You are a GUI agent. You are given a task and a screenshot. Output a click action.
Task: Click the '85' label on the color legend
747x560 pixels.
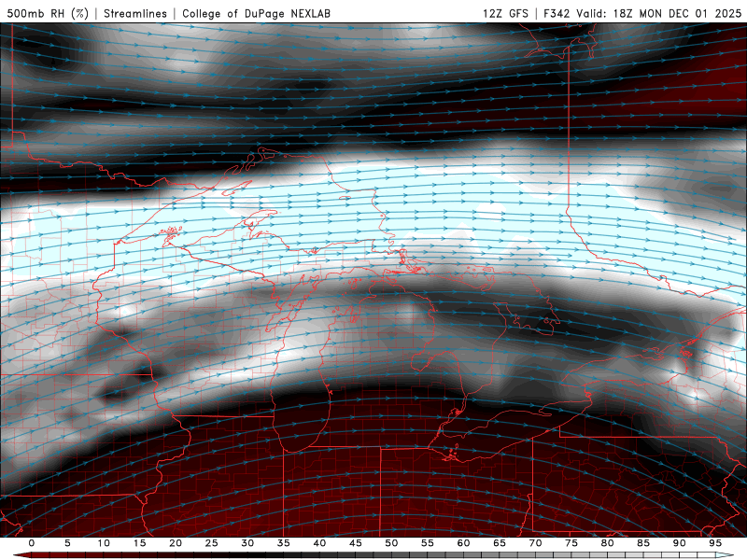643,543
